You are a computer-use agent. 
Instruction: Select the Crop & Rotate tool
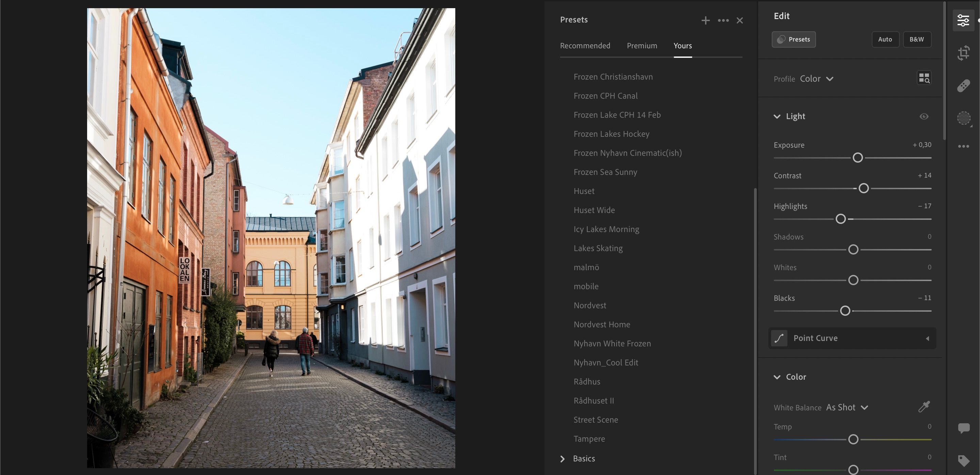coord(964,53)
